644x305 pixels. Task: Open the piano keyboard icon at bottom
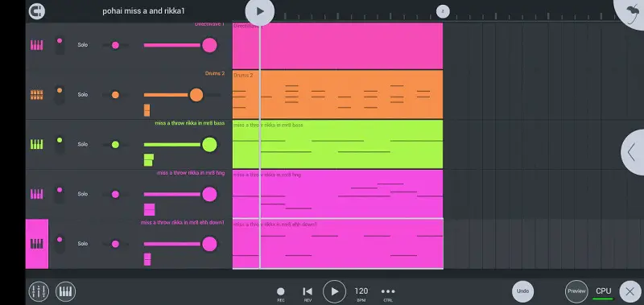[x=66, y=291]
